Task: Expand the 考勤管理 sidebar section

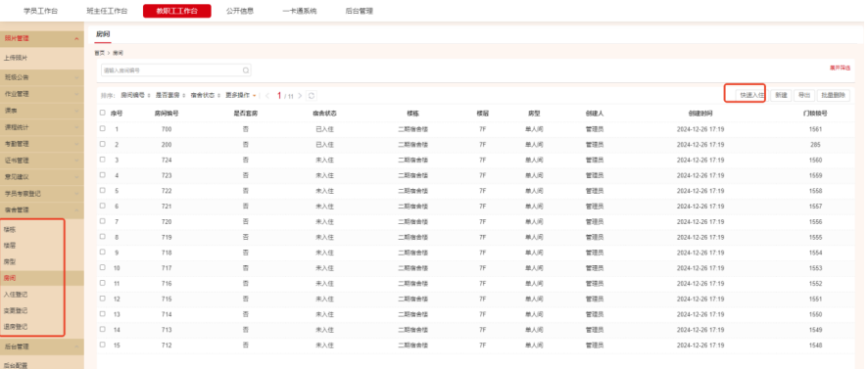Action: [x=76, y=144]
